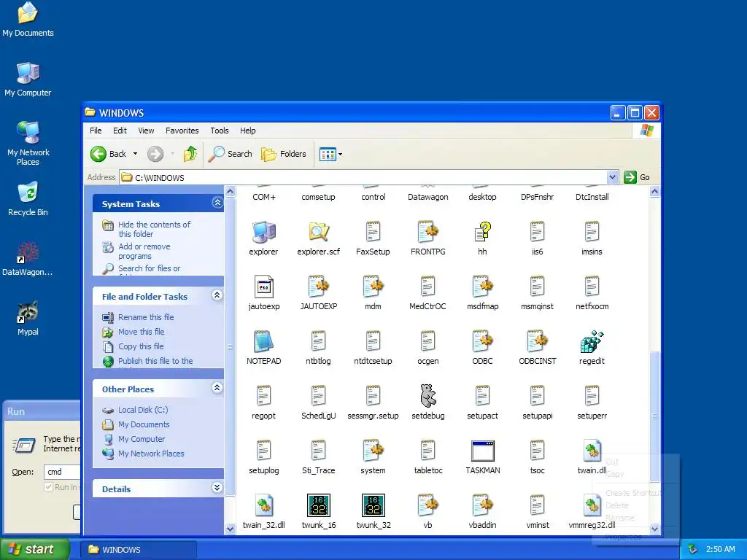This screenshot has width=747, height=560.
Task: Click the file list scrollbar down arrow
Action: 654,529
